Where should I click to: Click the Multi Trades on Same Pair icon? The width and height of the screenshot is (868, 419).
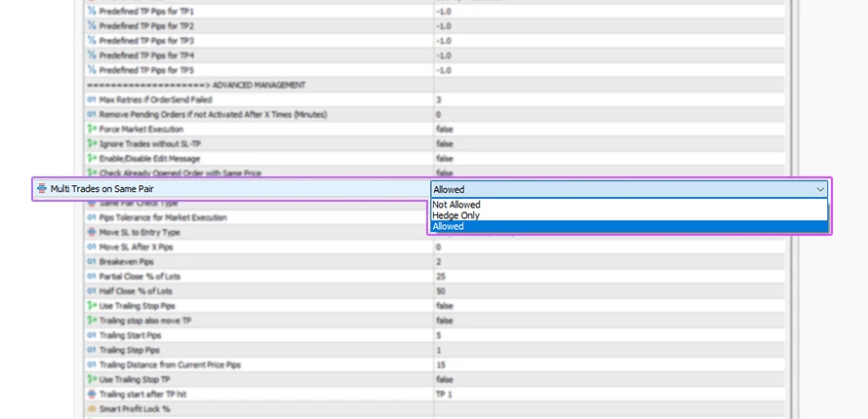(41, 189)
